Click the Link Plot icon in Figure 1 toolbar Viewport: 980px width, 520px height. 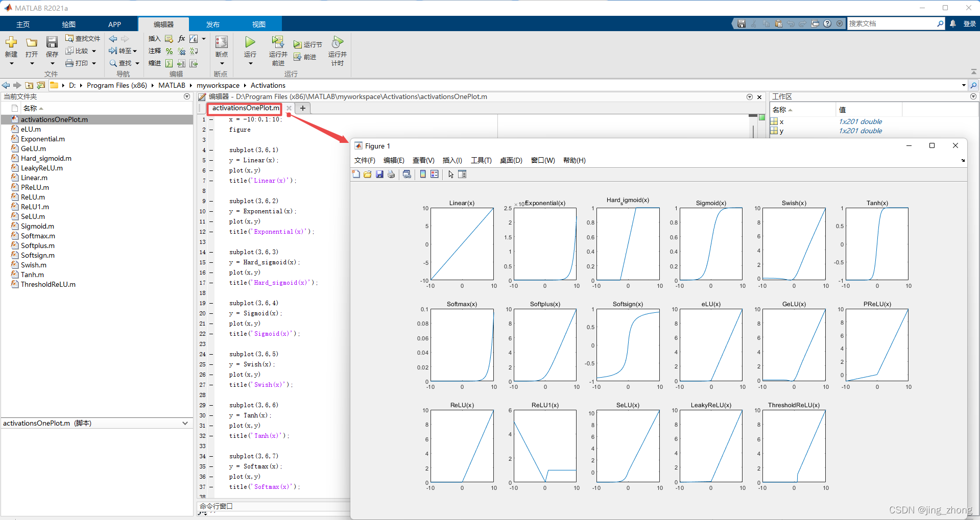click(x=407, y=174)
